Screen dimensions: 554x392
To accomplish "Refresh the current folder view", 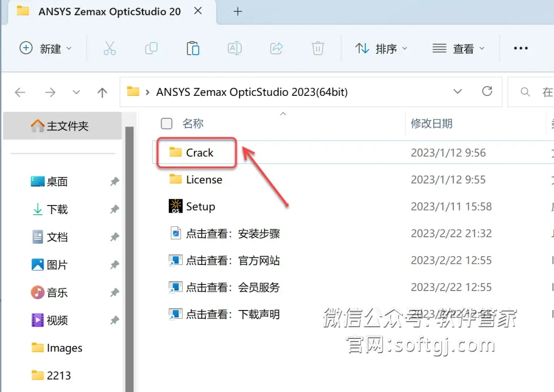I will coord(487,91).
